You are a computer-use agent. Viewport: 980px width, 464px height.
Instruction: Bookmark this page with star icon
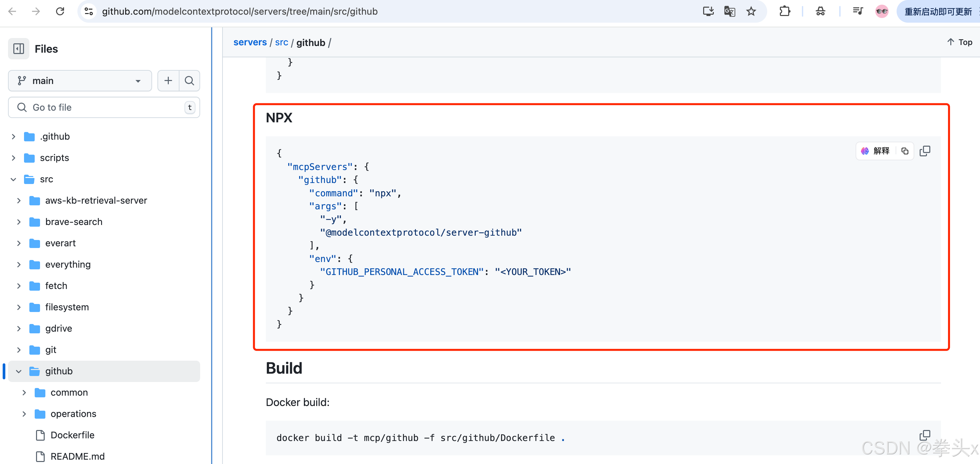coord(751,11)
